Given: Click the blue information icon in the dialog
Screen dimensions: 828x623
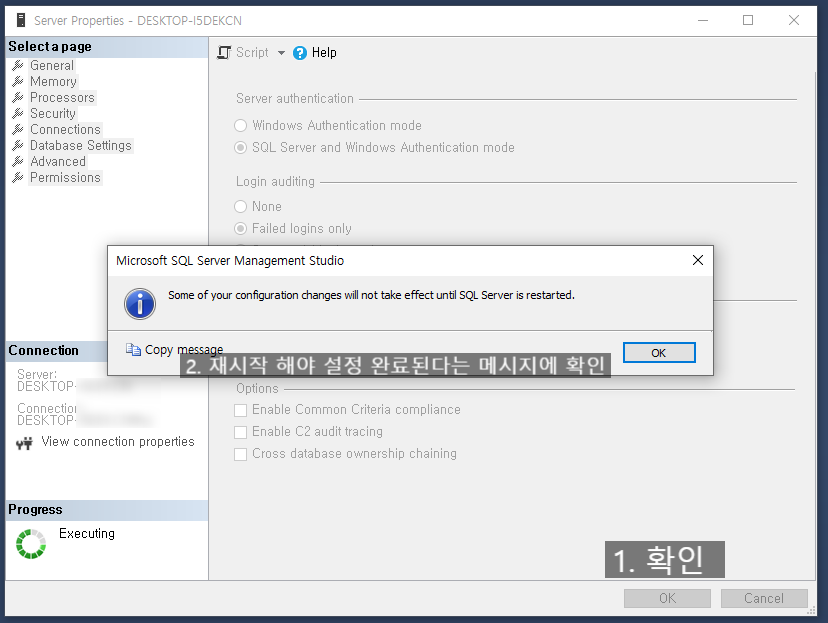Looking at the screenshot, I should coord(140,304).
